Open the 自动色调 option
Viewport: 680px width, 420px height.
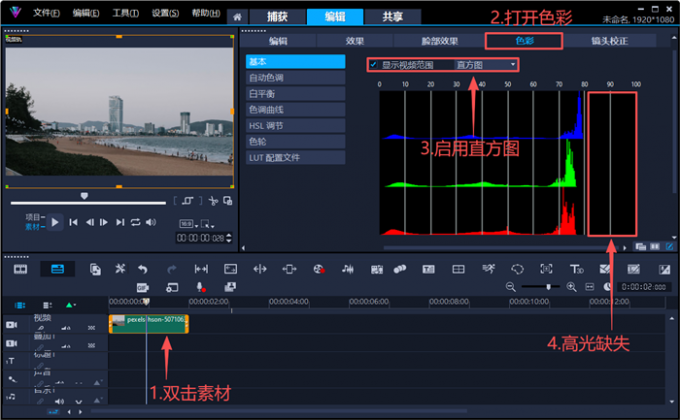tap(295, 78)
